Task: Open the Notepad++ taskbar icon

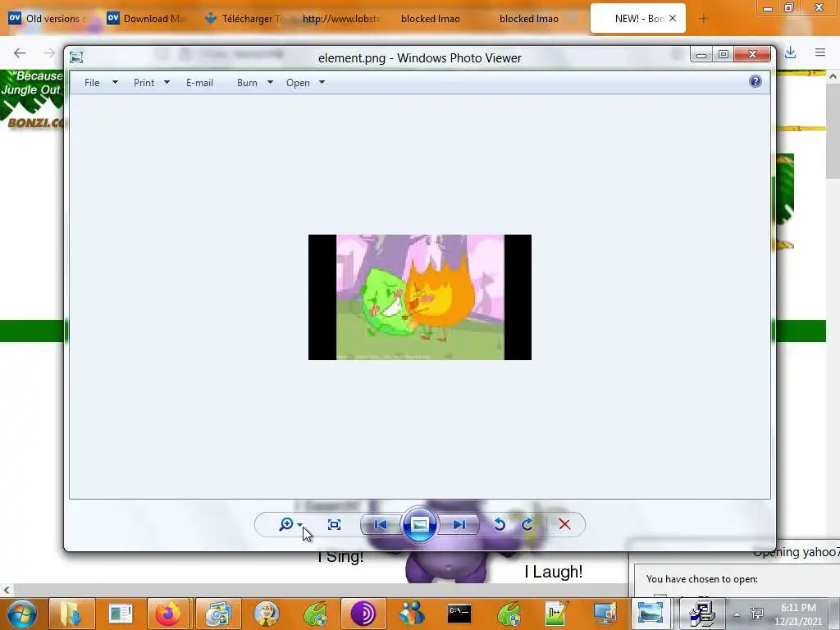Action: coord(557,614)
